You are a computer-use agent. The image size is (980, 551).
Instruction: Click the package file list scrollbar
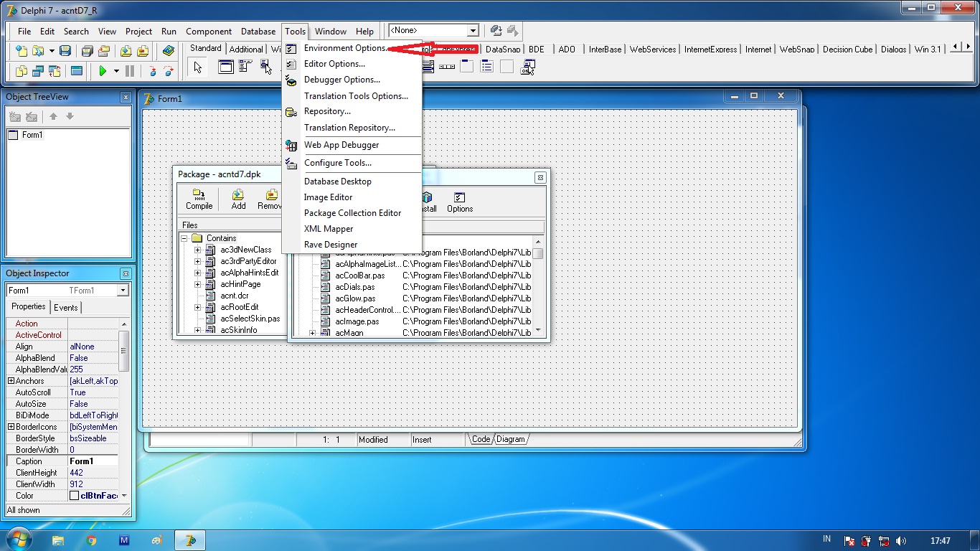(x=537, y=284)
